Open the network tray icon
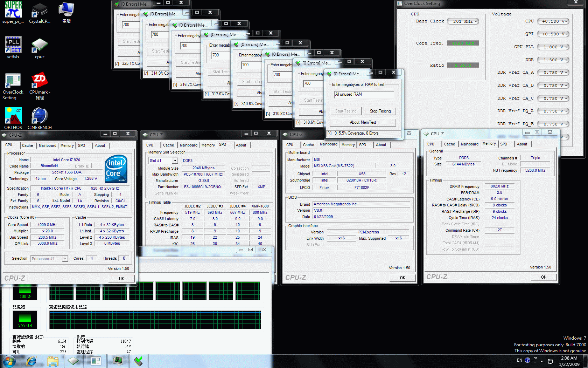The image size is (588, 368). pyautogui.click(x=550, y=361)
